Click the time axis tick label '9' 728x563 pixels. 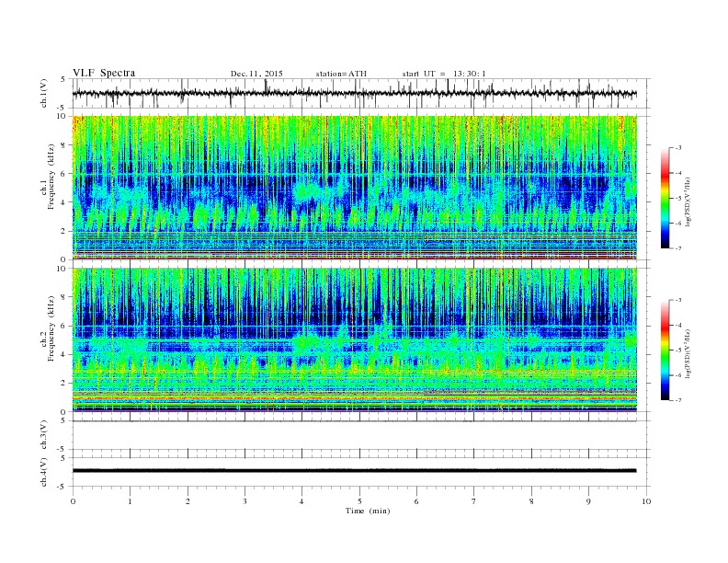click(x=588, y=501)
